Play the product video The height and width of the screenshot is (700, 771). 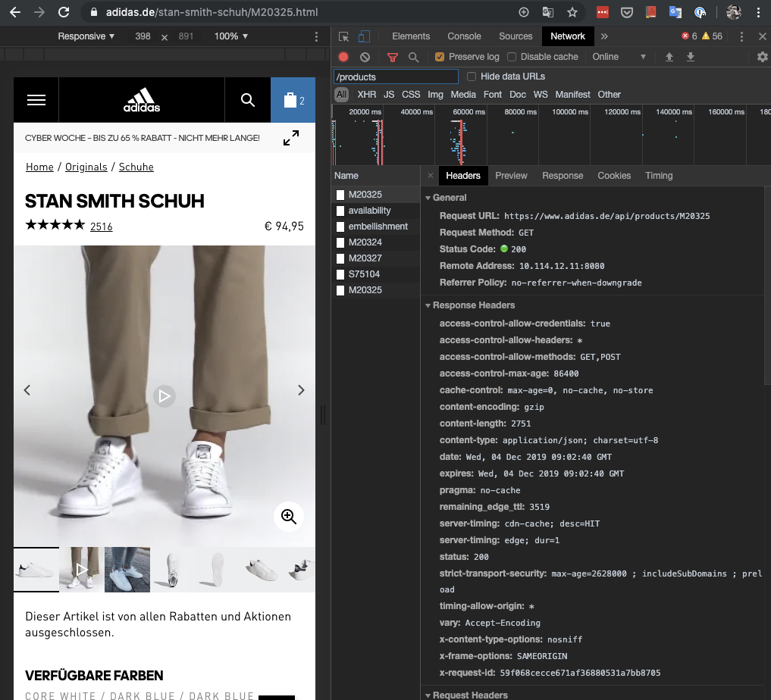[x=165, y=396]
